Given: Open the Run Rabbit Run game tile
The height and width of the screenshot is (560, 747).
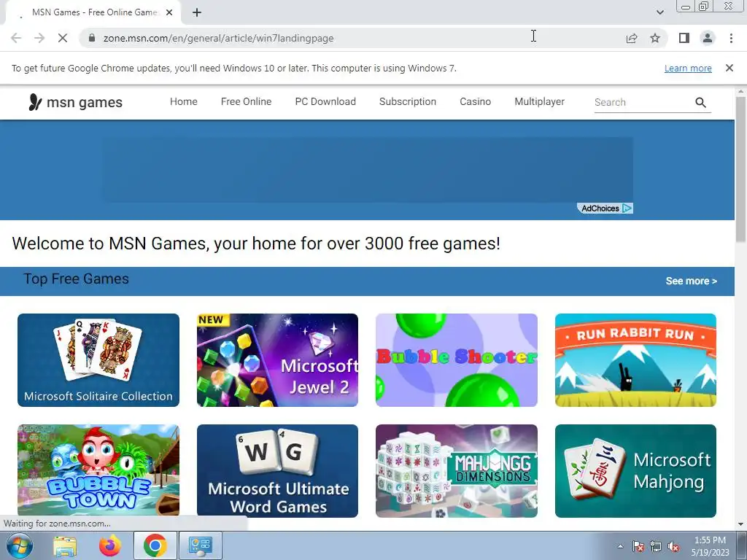Looking at the screenshot, I should tap(635, 360).
